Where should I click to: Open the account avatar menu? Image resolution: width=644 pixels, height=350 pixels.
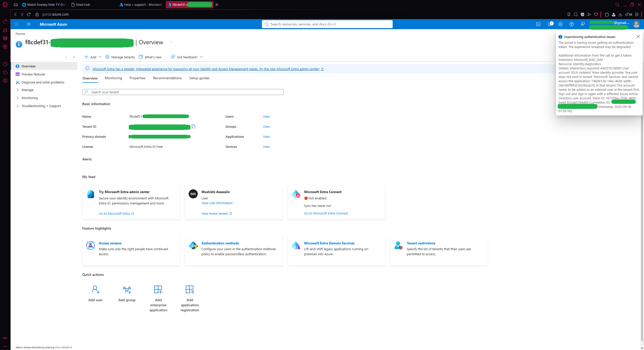click(x=636, y=24)
